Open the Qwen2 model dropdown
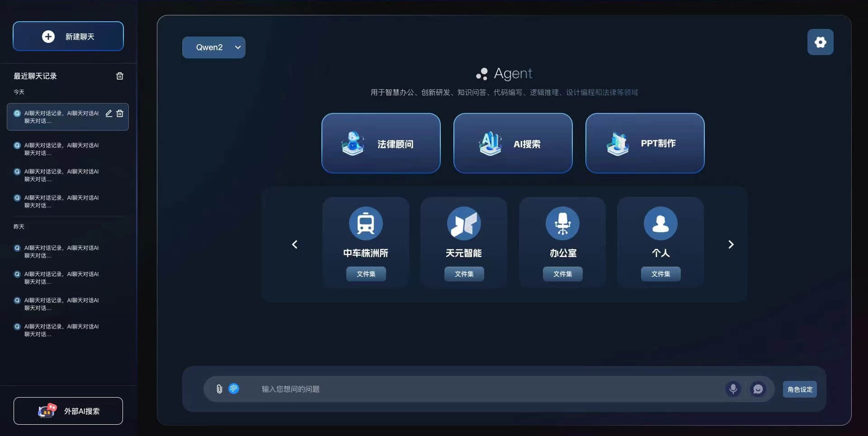The width and height of the screenshot is (868, 436). [213, 47]
